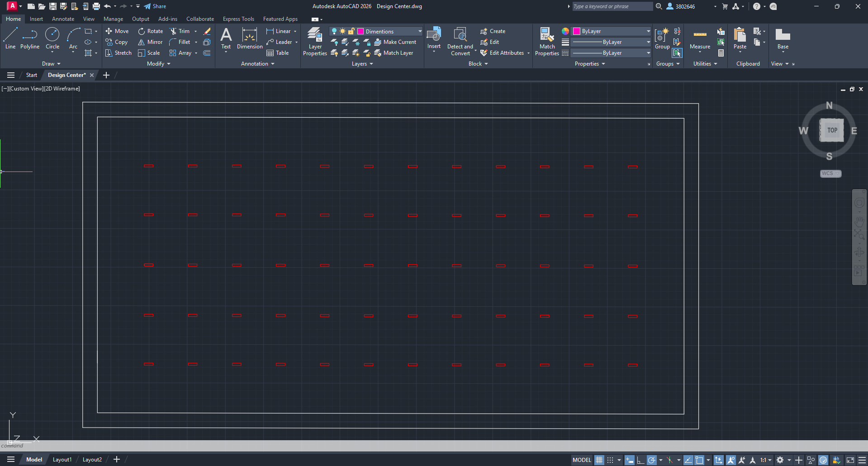This screenshot has height=466, width=868.
Task: Click the Stretch tool
Action: click(x=119, y=53)
